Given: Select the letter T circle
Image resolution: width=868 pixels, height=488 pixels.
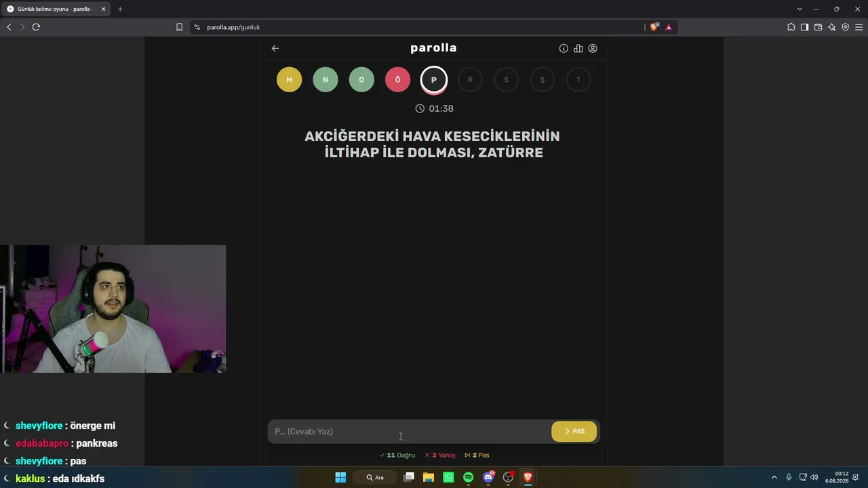Looking at the screenshot, I should pyautogui.click(x=578, y=80).
